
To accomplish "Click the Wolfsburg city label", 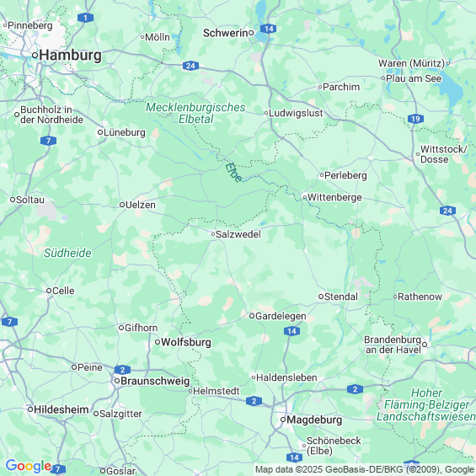I will pyautogui.click(x=186, y=342).
